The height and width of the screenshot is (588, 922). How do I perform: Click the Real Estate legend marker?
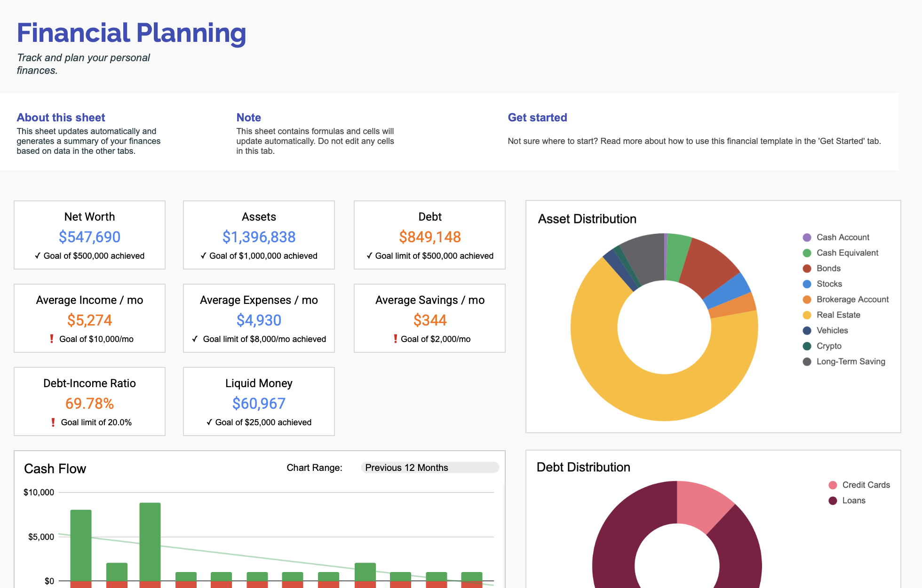tap(807, 315)
